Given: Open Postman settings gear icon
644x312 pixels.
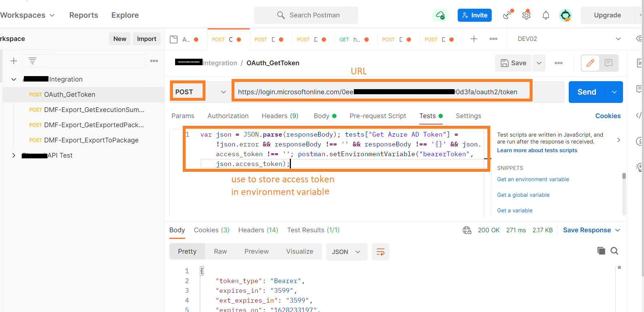Looking at the screenshot, I should [526, 15].
